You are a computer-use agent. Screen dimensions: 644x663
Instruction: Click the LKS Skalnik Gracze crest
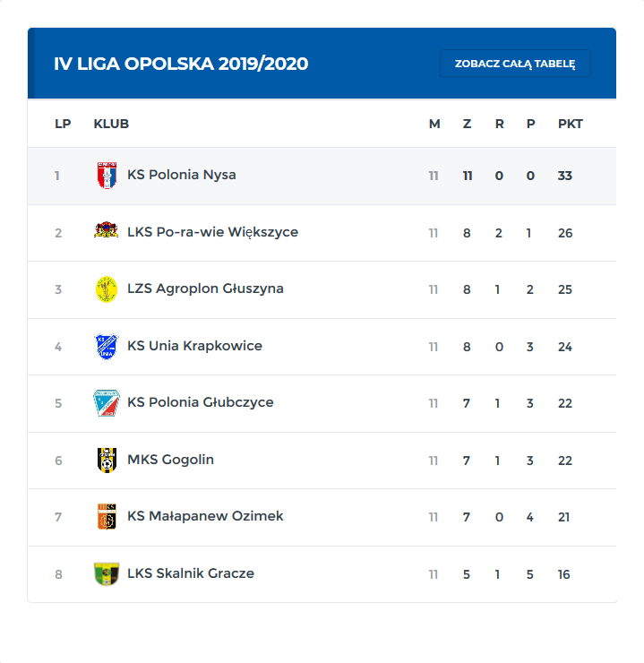[107, 573]
